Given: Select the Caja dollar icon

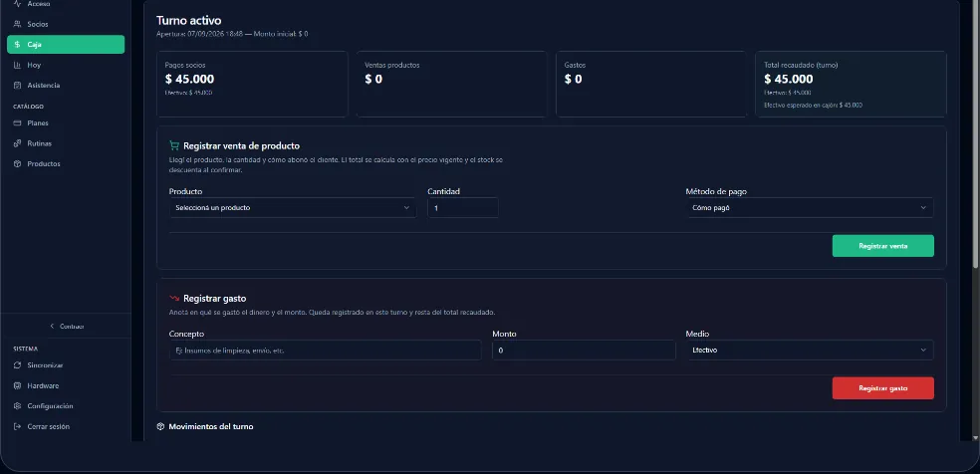Looking at the screenshot, I should click(x=17, y=45).
